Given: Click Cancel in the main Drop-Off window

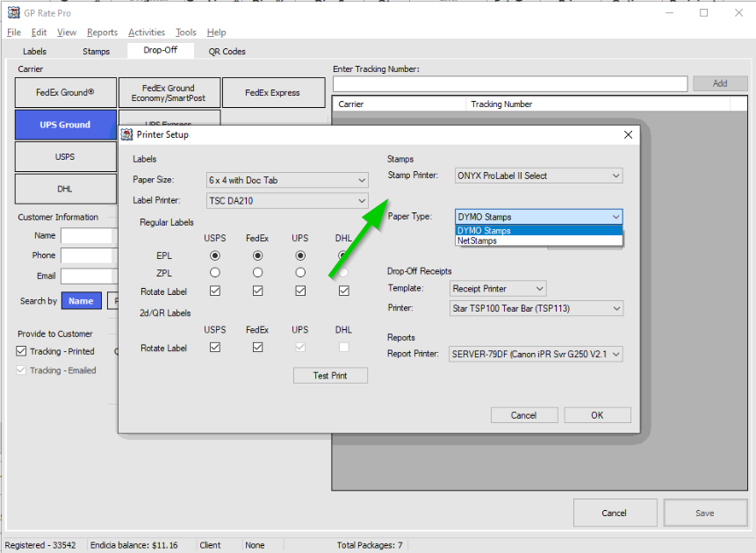Looking at the screenshot, I should [615, 513].
